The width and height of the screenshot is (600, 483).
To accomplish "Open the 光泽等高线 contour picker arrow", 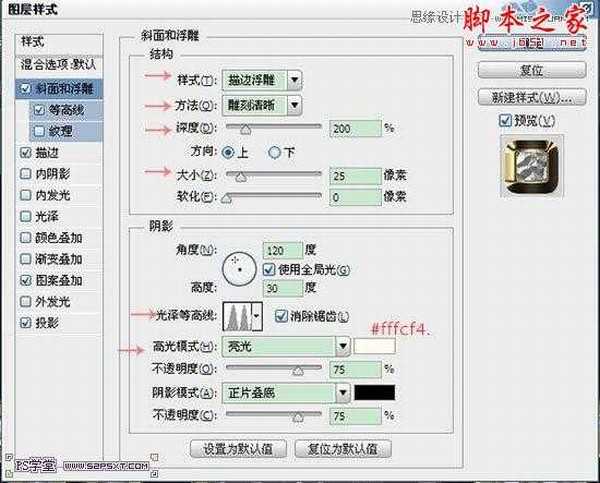I will pyautogui.click(x=257, y=316).
